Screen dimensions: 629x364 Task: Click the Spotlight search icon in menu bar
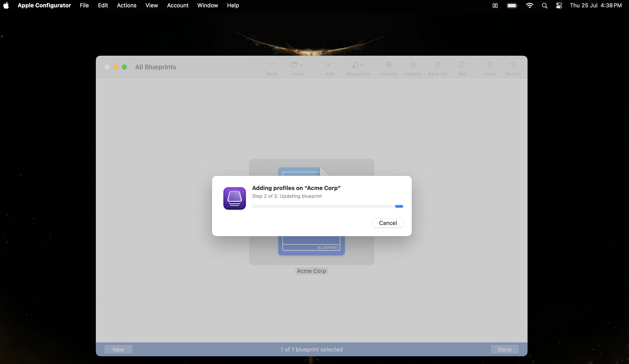click(545, 5)
